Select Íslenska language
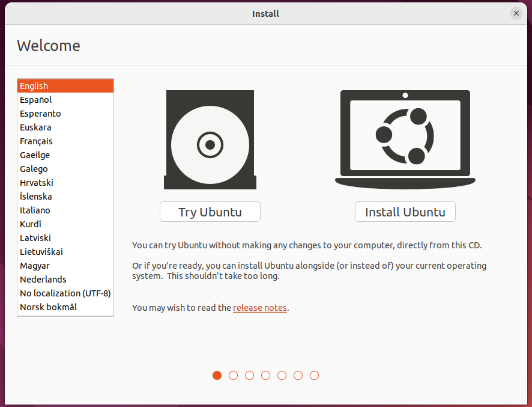Screen dimensions: 532x407 click(x=65, y=197)
